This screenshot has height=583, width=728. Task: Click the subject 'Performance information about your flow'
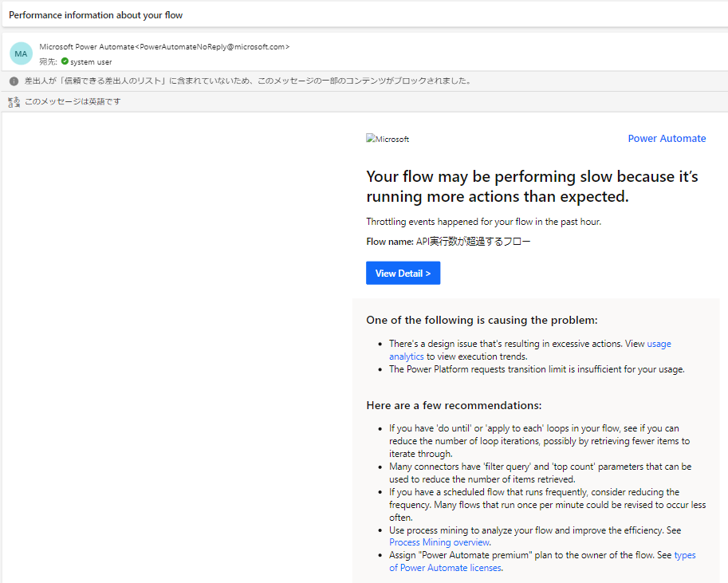(96, 15)
